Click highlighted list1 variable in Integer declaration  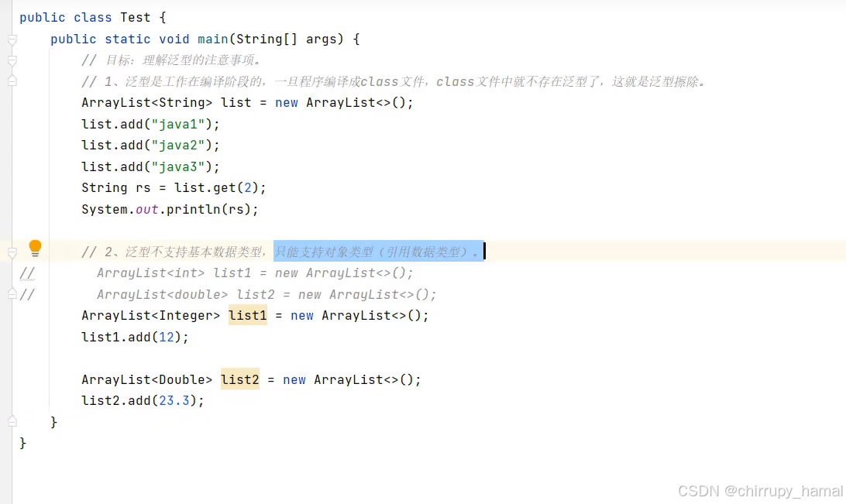(x=248, y=315)
